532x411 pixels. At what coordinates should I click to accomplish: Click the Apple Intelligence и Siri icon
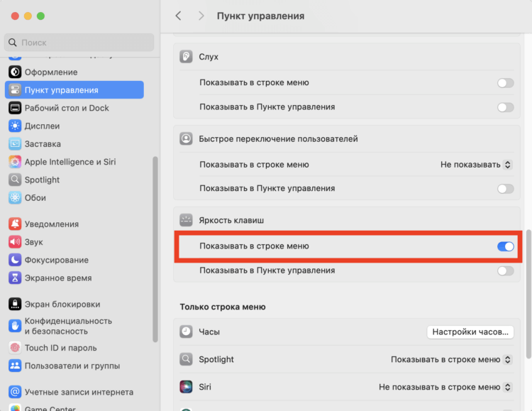15,162
